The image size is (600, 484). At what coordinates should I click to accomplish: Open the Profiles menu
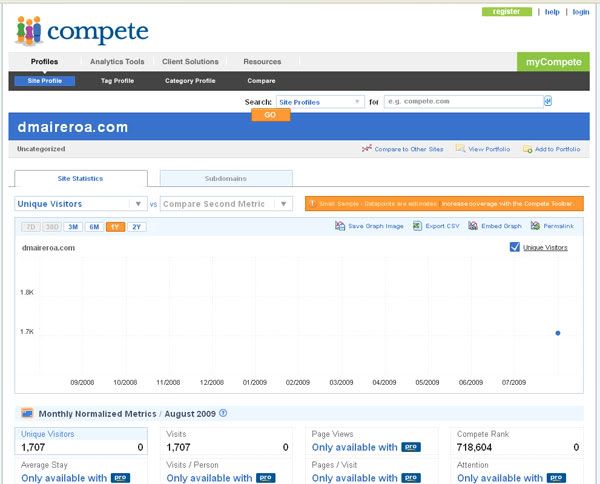click(x=44, y=62)
